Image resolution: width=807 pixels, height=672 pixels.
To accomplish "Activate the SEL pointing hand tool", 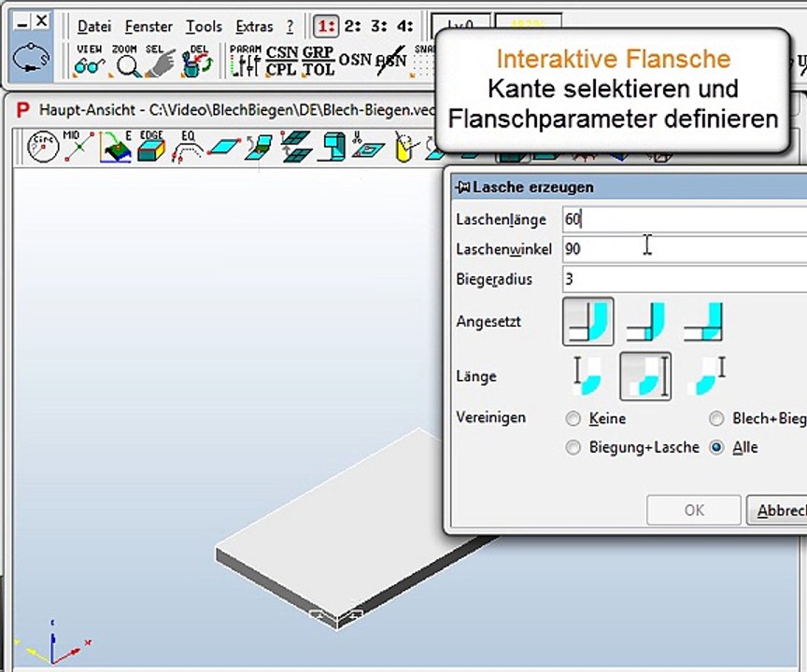I will 160,62.
